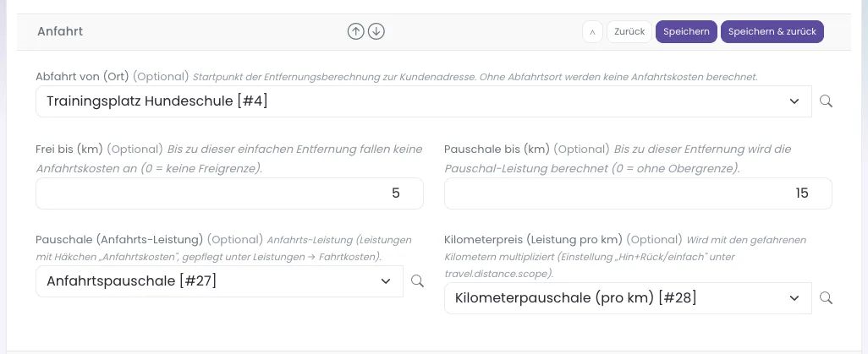Click search icon next to Abfahrt von field
This screenshot has height=354, width=868.
(826, 101)
